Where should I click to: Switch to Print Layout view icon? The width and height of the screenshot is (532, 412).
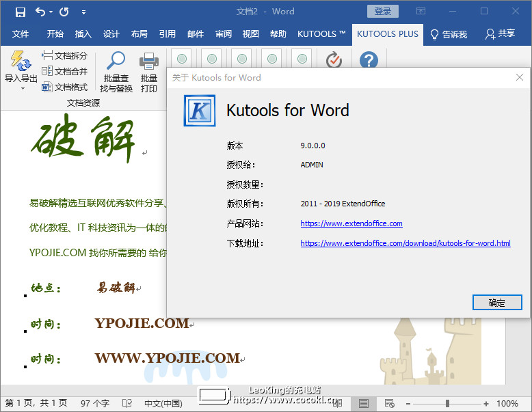click(363, 404)
